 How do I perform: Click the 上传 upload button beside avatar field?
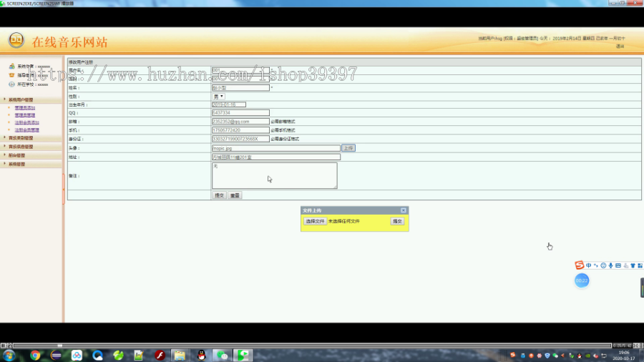pos(348,148)
